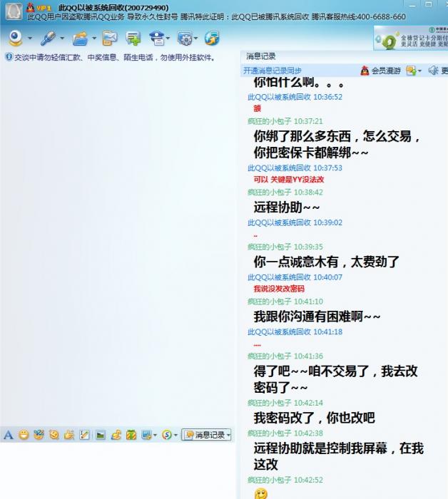Click the remote desktop globe icon
This screenshot has height=499, width=448.
212,38
